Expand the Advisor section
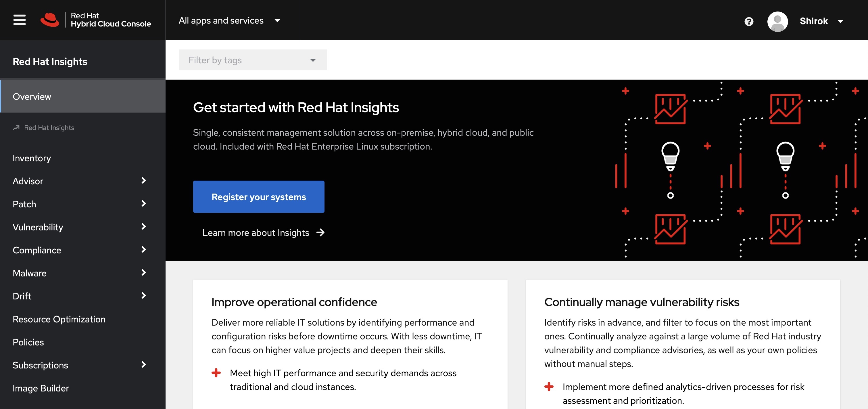The image size is (868, 409). [143, 181]
